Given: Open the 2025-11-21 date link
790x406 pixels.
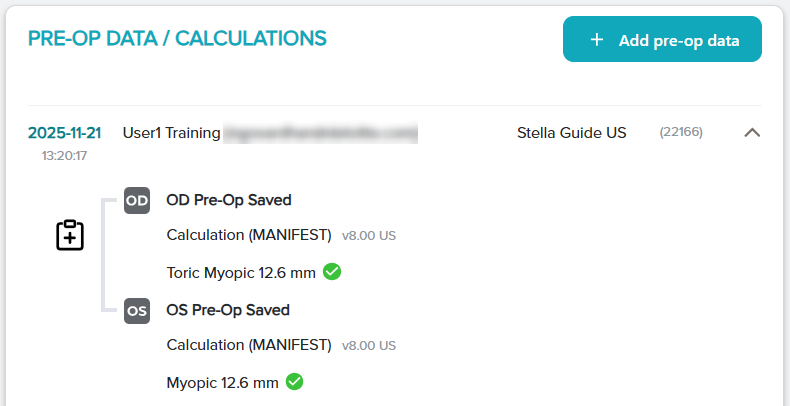Looking at the screenshot, I should (x=64, y=132).
